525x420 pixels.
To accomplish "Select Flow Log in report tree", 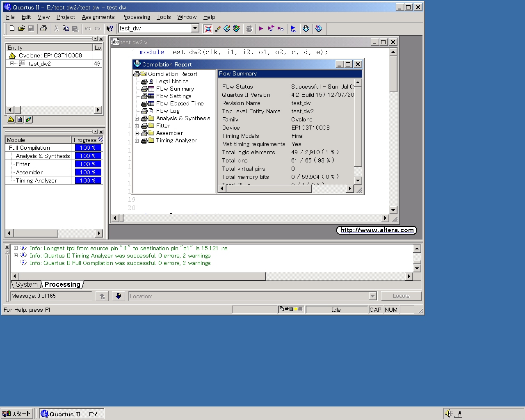I will 168,111.
